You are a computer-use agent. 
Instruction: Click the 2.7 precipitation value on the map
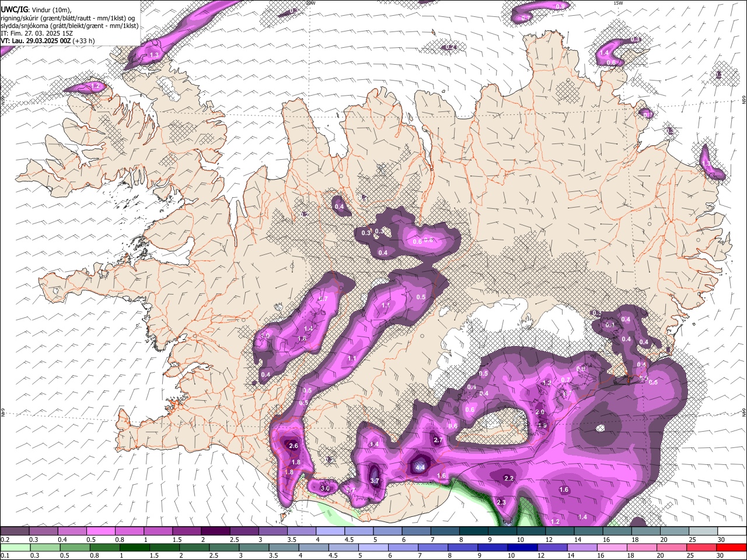point(438,440)
